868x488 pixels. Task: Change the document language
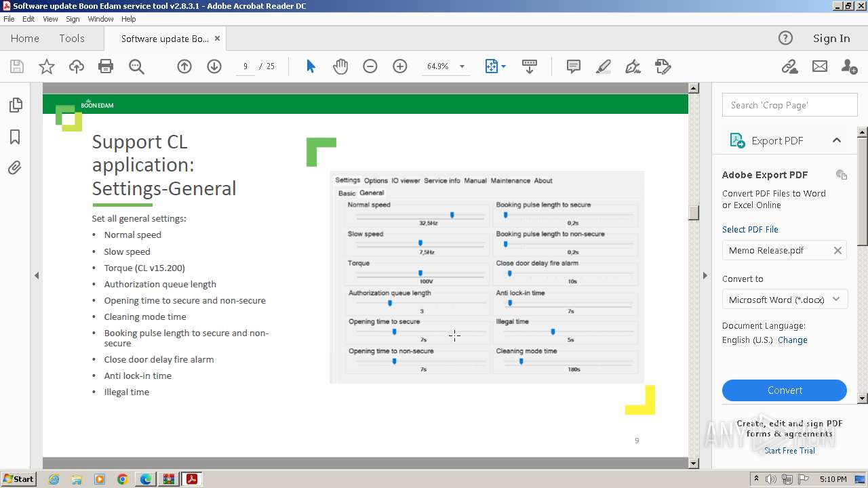[x=793, y=340]
